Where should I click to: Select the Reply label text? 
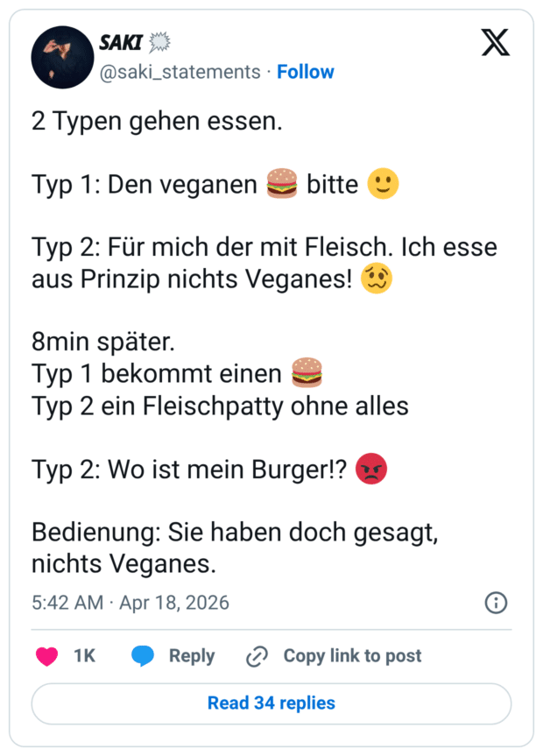[192, 655]
